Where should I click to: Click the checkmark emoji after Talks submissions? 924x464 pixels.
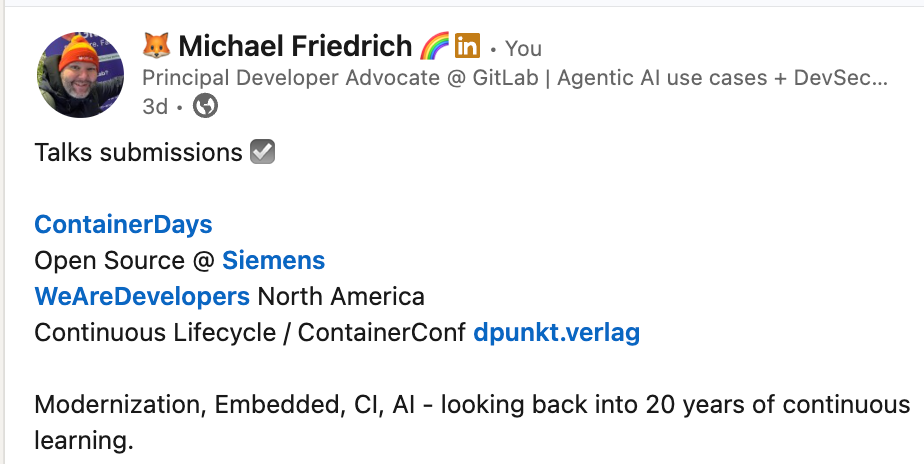click(x=262, y=152)
